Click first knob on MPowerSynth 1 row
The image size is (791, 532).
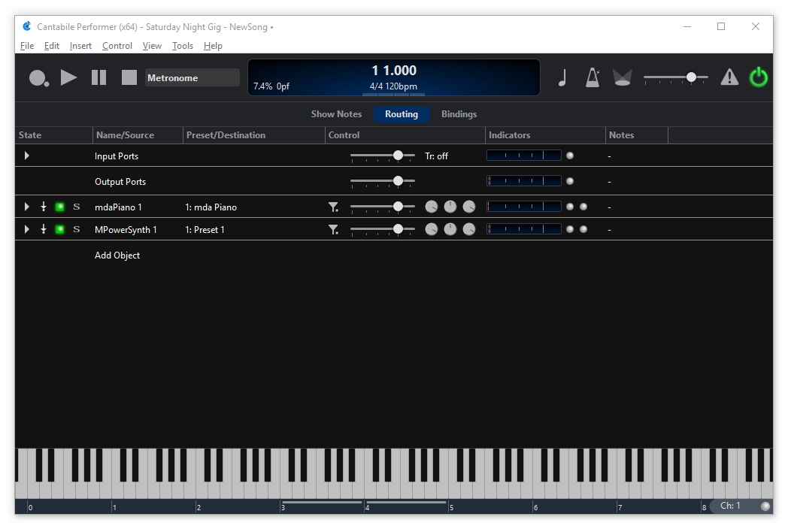432,229
